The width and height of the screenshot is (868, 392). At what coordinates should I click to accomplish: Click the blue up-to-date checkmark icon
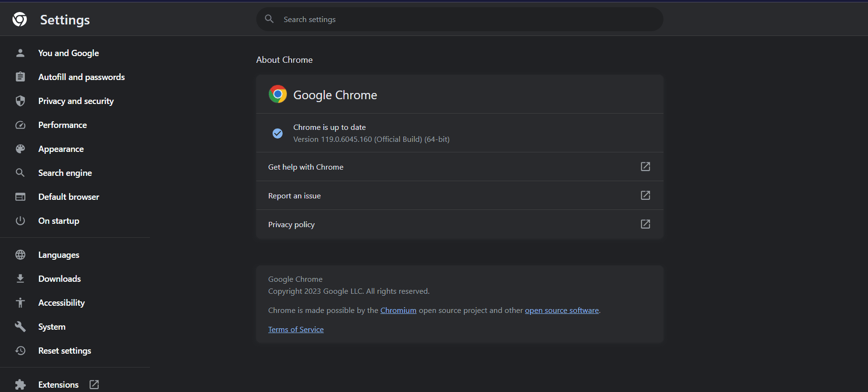coord(277,133)
